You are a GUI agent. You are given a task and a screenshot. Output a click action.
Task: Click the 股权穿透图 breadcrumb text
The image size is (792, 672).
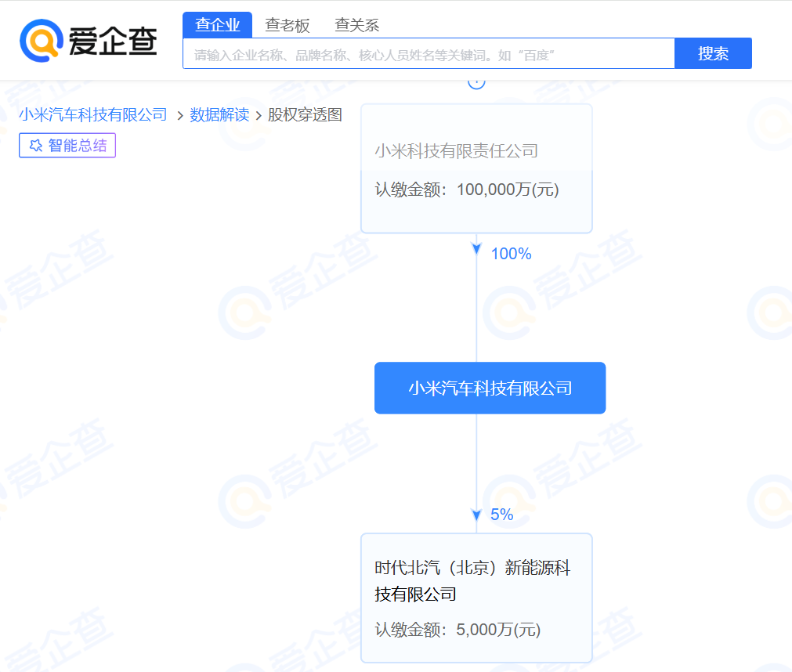click(305, 115)
